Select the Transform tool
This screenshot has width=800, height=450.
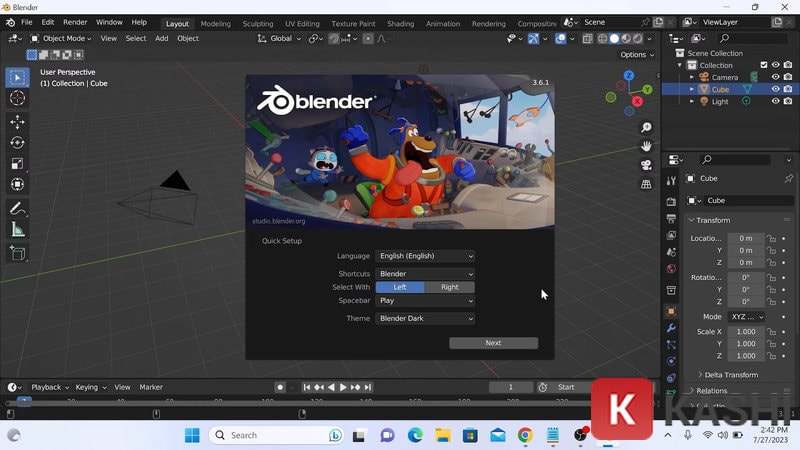click(x=18, y=184)
